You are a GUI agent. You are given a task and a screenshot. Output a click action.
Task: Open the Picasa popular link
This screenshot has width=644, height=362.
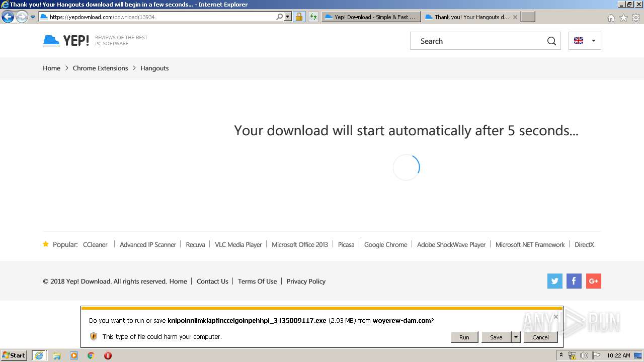(x=346, y=244)
